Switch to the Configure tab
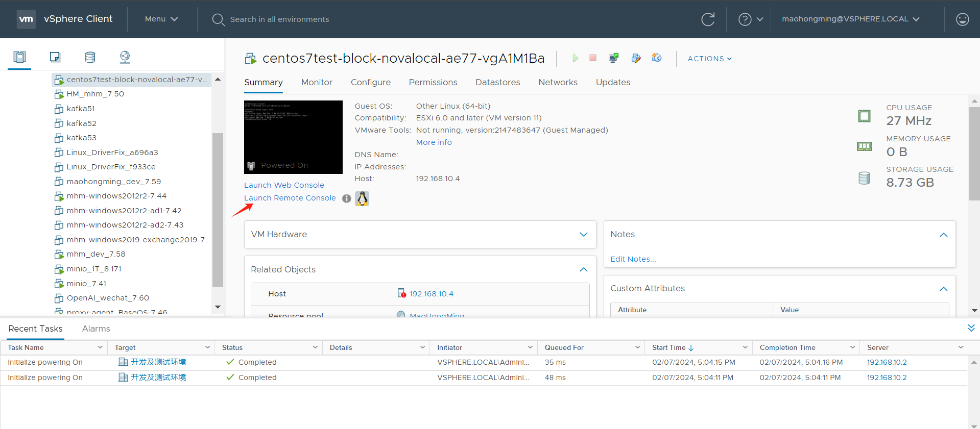The width and height of the screenshot is (980, 429). pos(371,82)
